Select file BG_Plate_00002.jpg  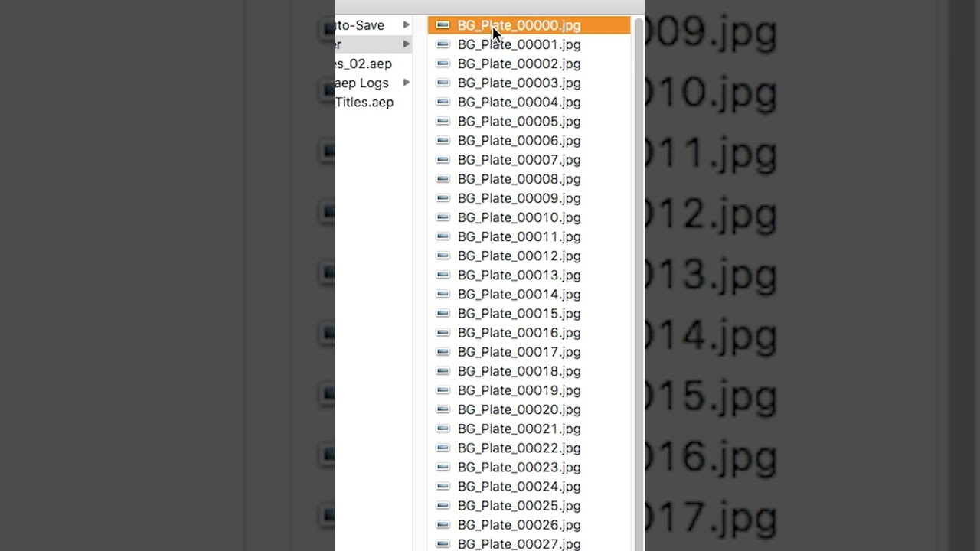click(x=529, y=64)
